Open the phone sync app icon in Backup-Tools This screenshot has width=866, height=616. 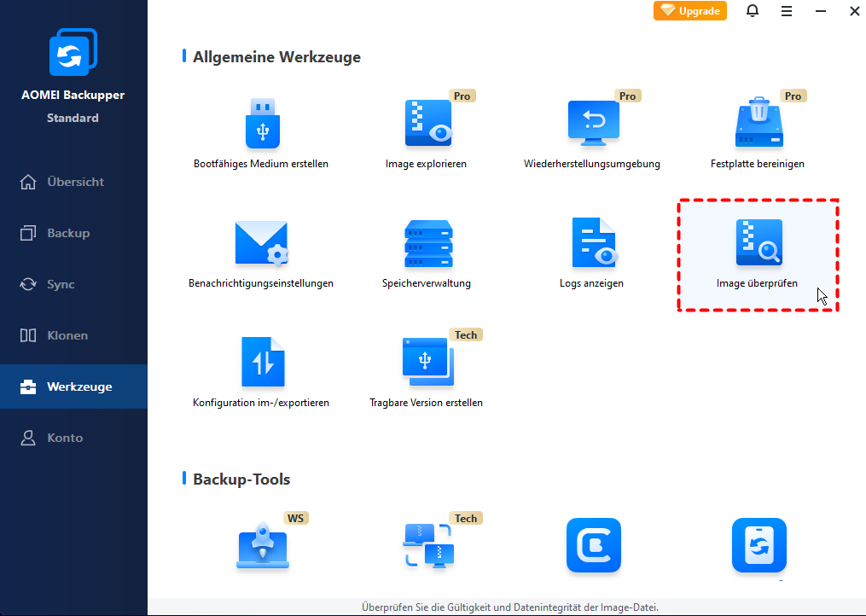tap(758, 545)
